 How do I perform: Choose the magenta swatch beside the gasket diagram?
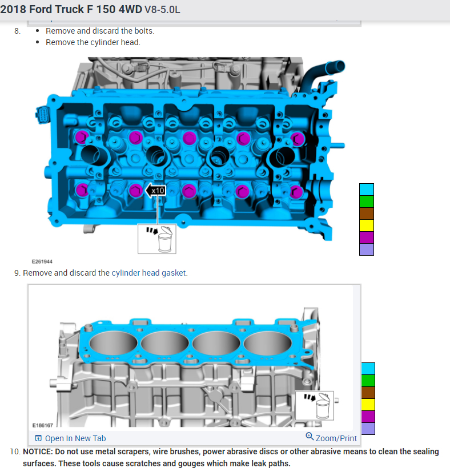(368, 417)
